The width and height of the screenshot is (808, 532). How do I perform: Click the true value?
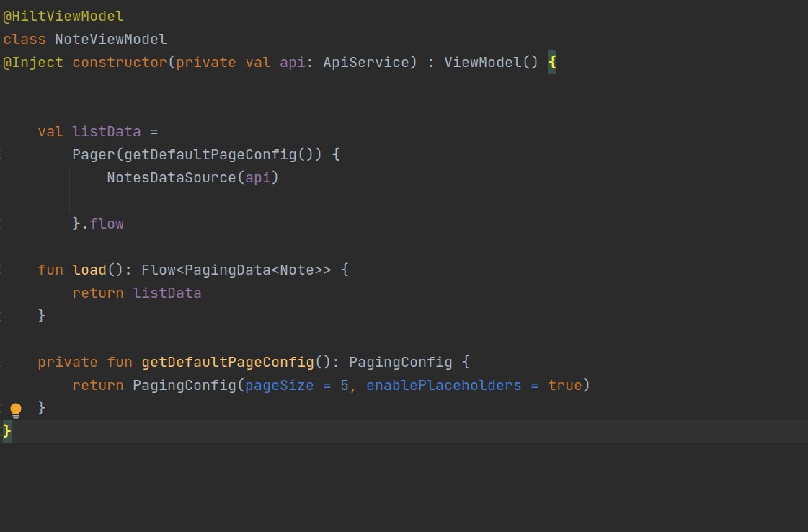pyautogui.click(x=565, y=386)
